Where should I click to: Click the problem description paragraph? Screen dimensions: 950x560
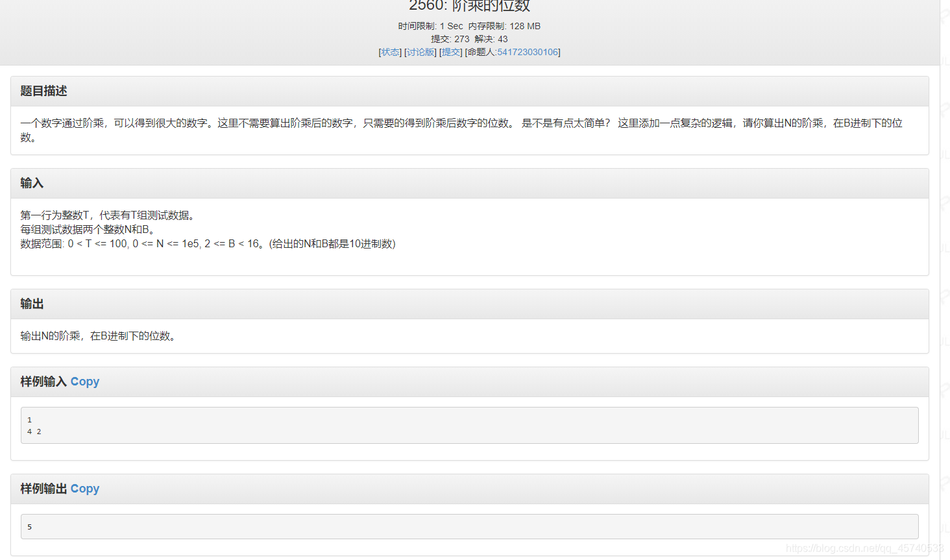[461, 130]
